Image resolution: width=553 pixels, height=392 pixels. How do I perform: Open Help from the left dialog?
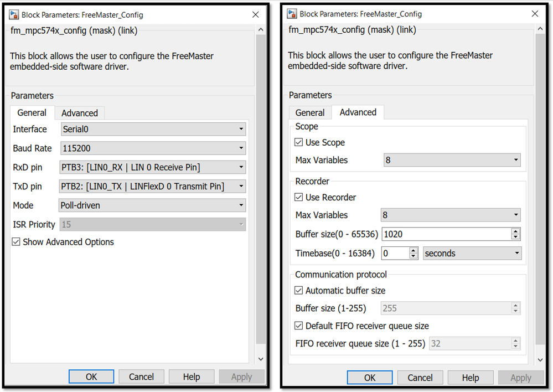click(x=191, y=377)
